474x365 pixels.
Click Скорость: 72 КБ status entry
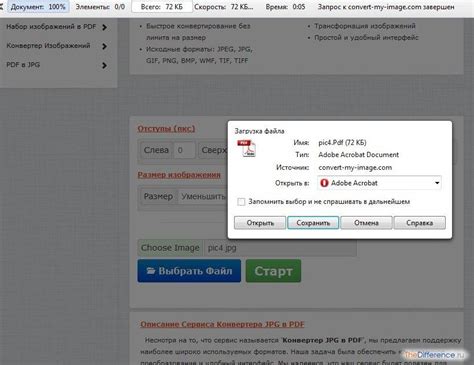coord(224,7)
